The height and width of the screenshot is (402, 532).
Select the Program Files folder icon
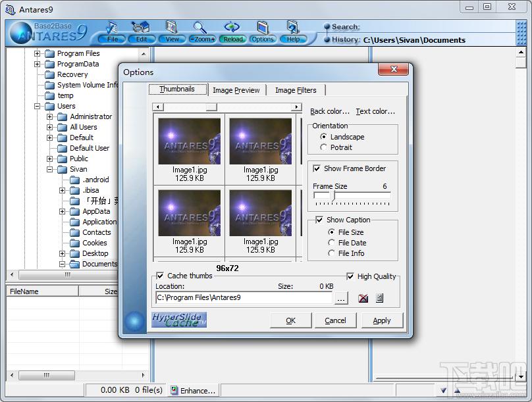[x=50, y=53]
